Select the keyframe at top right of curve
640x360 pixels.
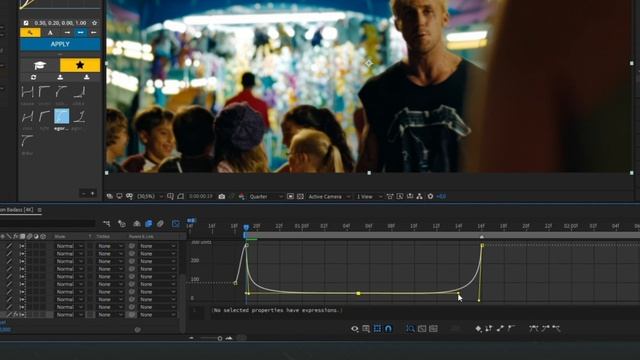[x=482, y=245]
